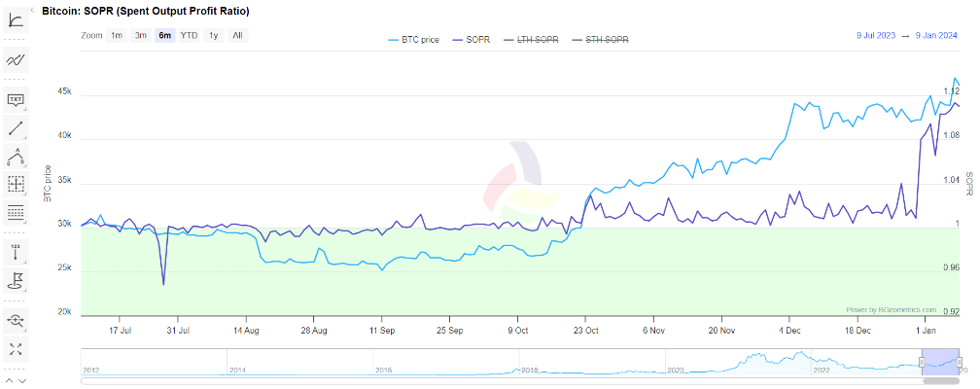
Task: Select the dashed-square measure tool
Action: click(x=15, y=184)
